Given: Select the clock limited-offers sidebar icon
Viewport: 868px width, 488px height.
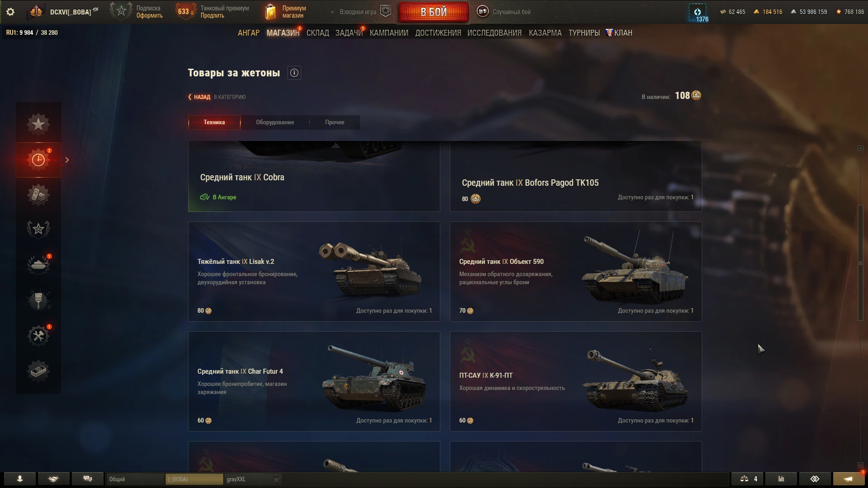Looking at the screenshot, I should pos(38,160).
